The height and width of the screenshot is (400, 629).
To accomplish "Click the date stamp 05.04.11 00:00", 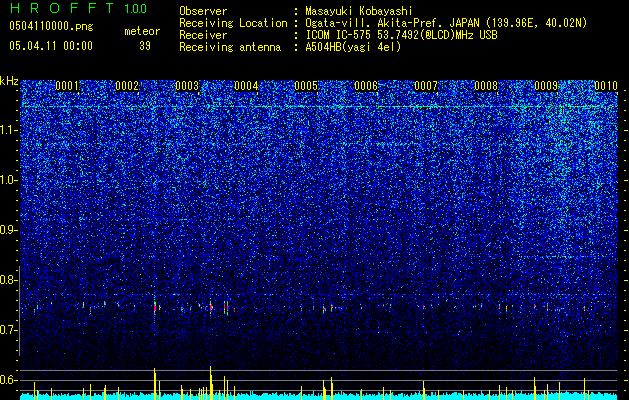I will (x=51, y=46).
